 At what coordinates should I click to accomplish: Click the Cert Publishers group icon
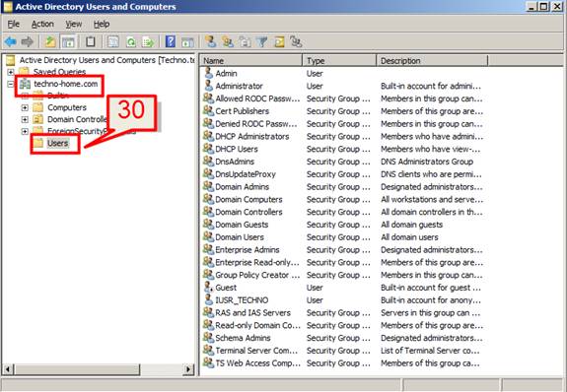click(208, 110)
